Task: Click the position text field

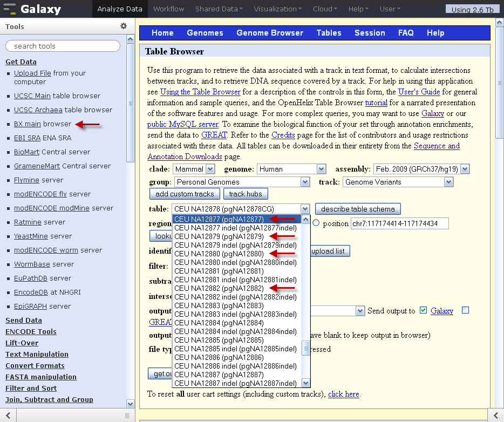Action: pos(399,223)
